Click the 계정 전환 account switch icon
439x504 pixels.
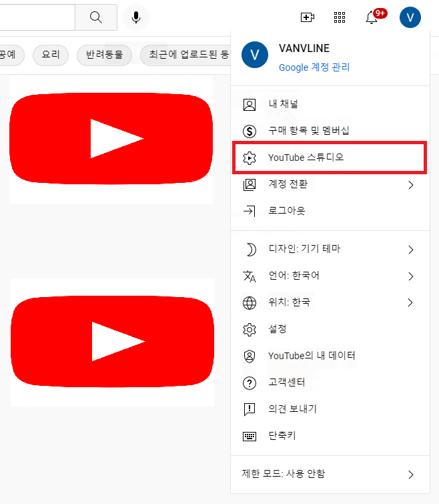[x=250, y=185]
